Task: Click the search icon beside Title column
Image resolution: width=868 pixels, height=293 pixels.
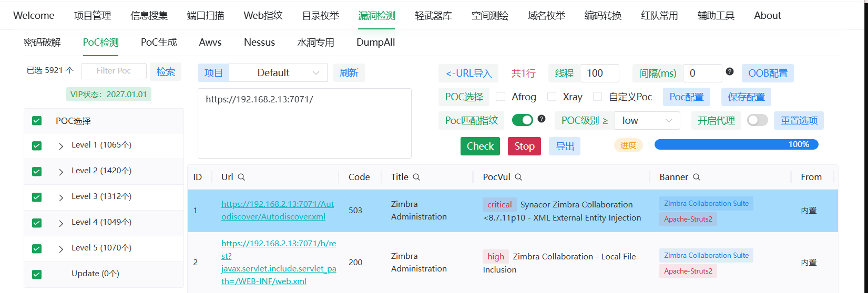Action: point(416,177)
